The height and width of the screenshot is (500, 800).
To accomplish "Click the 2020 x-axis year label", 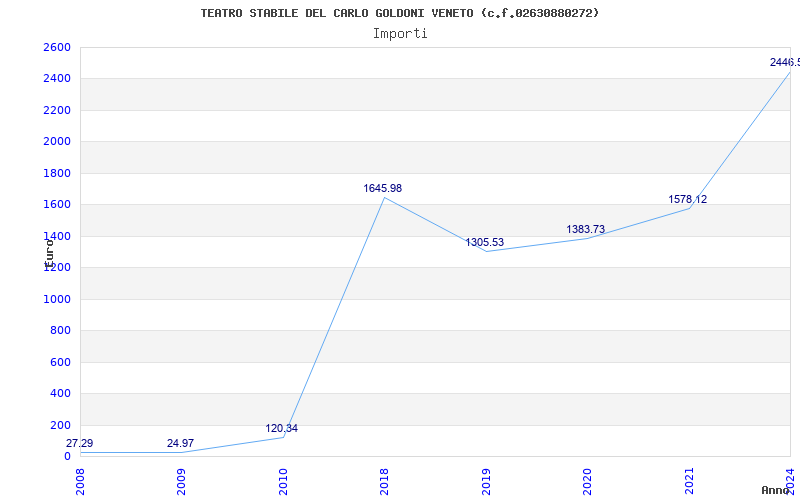I will pyautogui.click(x=587, y=482).
